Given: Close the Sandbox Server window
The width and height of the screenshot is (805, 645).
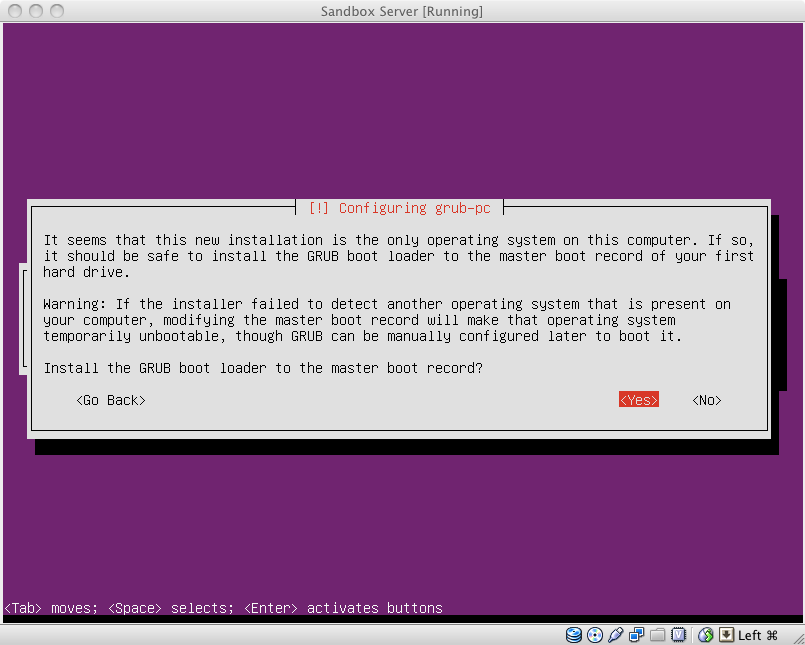Looking at the screenshot, I should point(15,11).
